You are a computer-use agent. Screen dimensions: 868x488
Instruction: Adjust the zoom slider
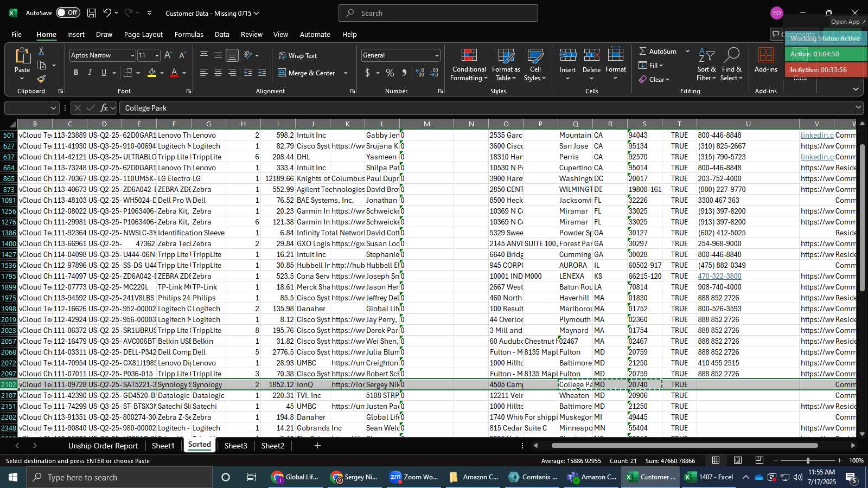[808, 460]
